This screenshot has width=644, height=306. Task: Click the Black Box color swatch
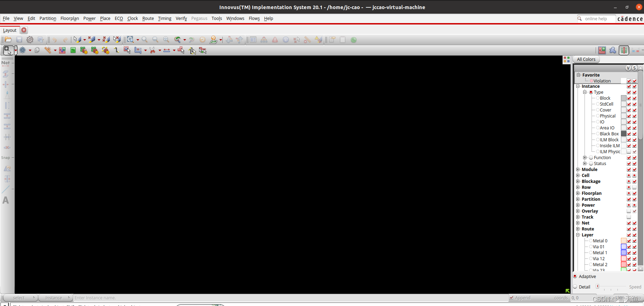[x=623, y=134]
